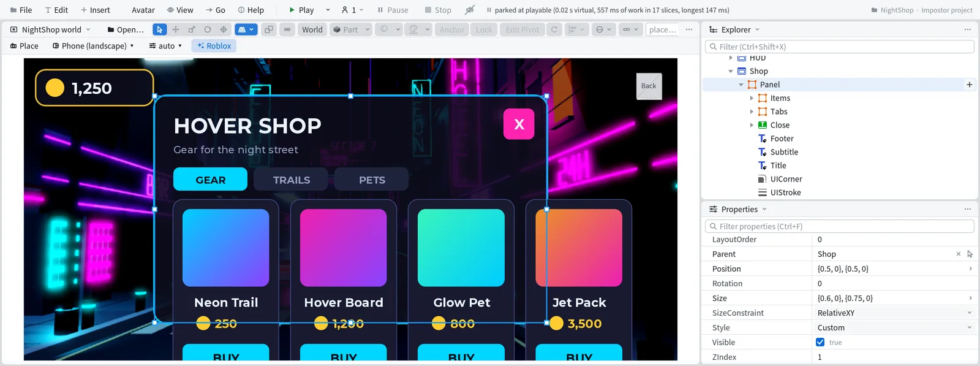Open the Help menu
Viewport: 980px width, 366px height.
tap(251, 10)
